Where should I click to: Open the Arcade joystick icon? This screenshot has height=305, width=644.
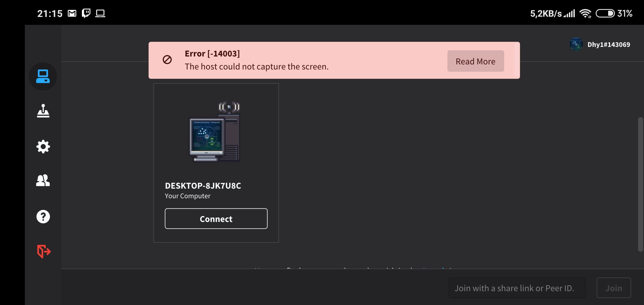43,111
